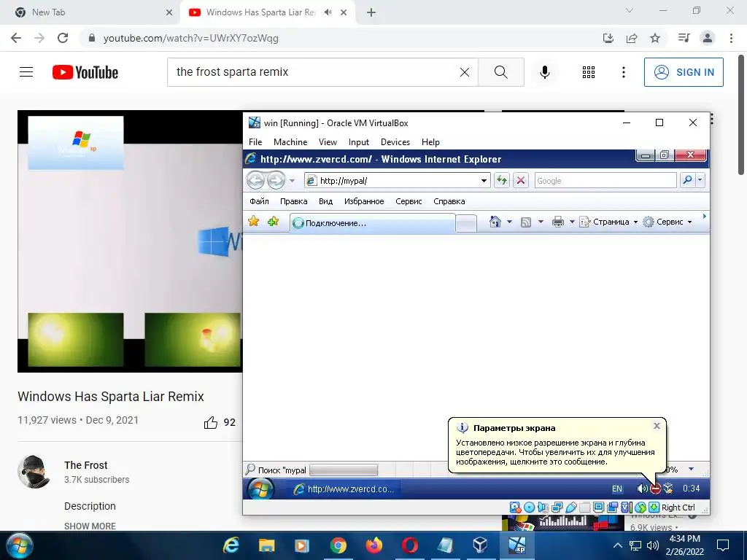Print the page from the IE toolbar
Screen dimensions: 747x560
[x=558, y=222]
